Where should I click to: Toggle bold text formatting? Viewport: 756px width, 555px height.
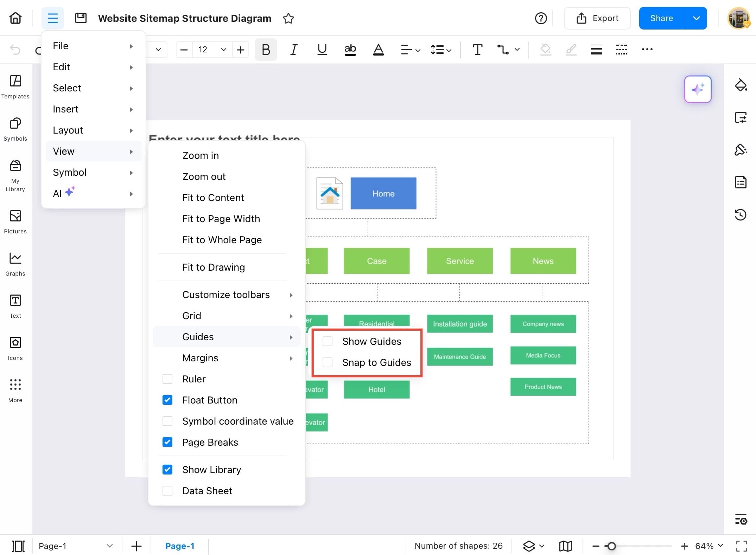266,50
